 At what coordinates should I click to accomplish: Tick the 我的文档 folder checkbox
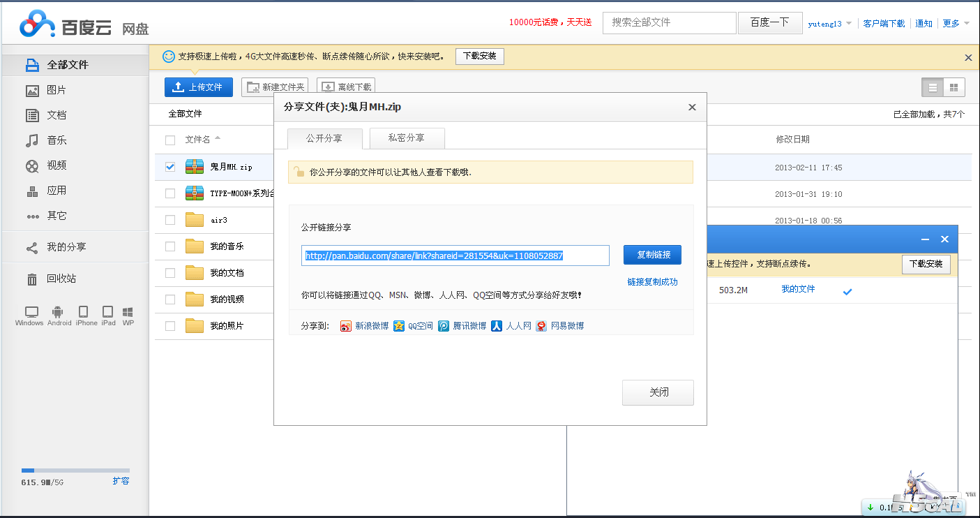pos(170,273)
